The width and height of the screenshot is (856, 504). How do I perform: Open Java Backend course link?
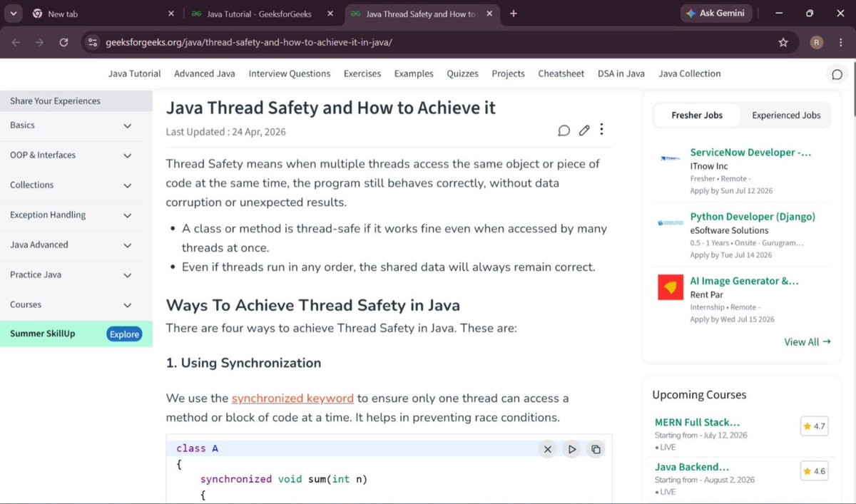(x=692, y=468)
